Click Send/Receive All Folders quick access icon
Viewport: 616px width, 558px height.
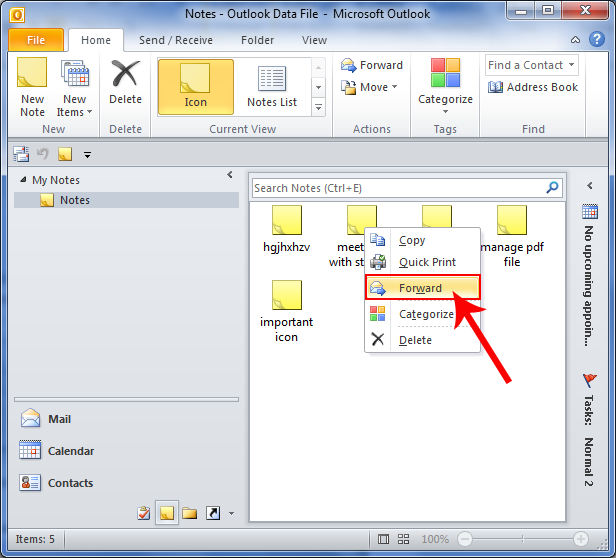click(x=21, y=154)
